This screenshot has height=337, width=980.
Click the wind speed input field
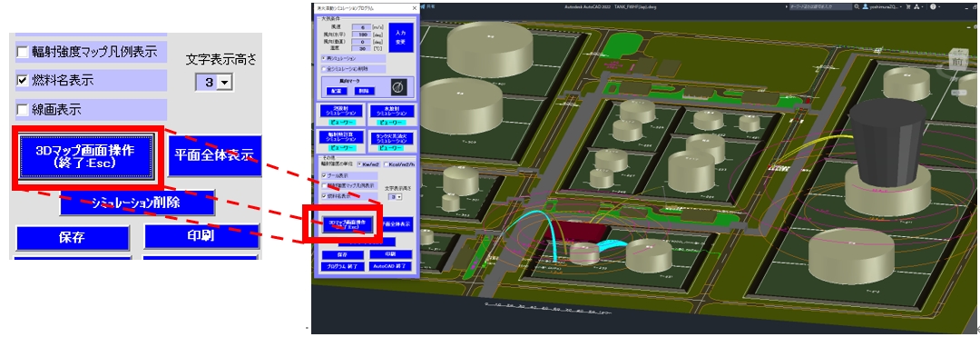(x=362, y=27)
